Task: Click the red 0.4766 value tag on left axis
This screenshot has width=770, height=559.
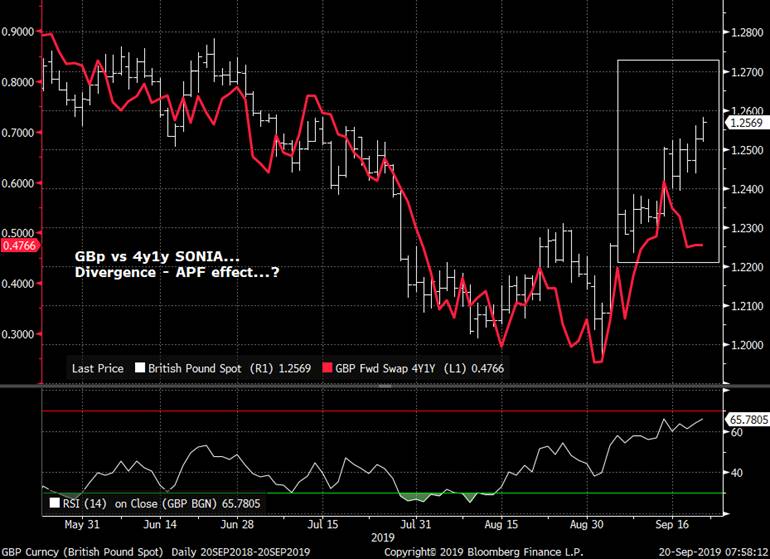Action: (19, 246)
